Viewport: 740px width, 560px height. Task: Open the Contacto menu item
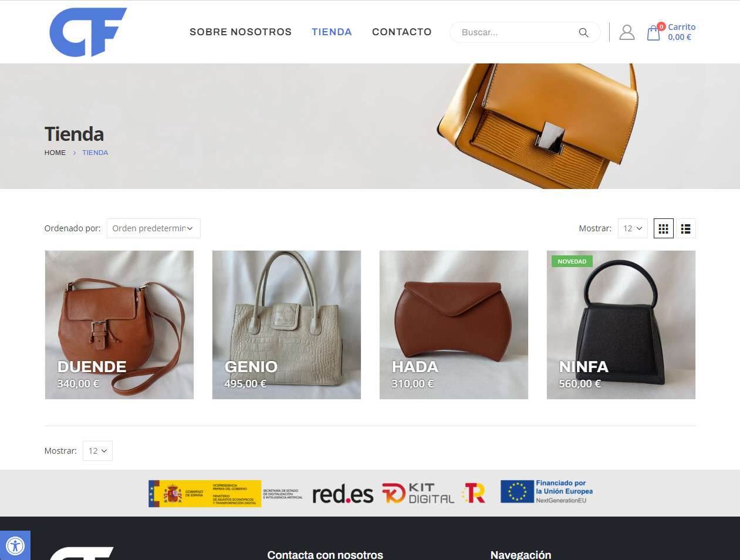point(402,32)
